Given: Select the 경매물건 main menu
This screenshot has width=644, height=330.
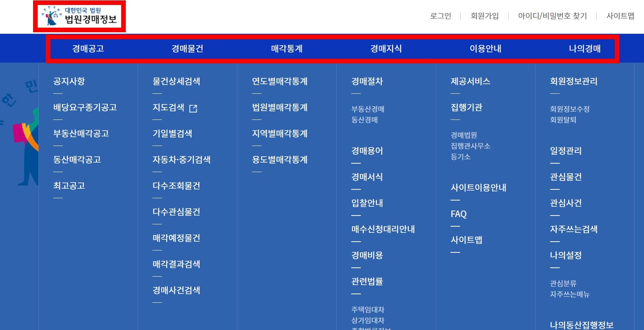Looking at the screenshot, I should coord(187,48).
